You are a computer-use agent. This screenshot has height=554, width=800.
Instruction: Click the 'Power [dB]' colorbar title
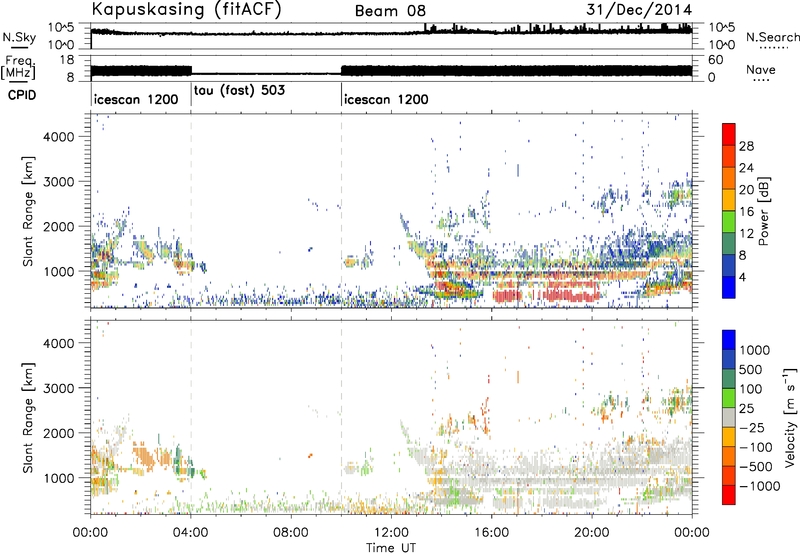point(764,211)
